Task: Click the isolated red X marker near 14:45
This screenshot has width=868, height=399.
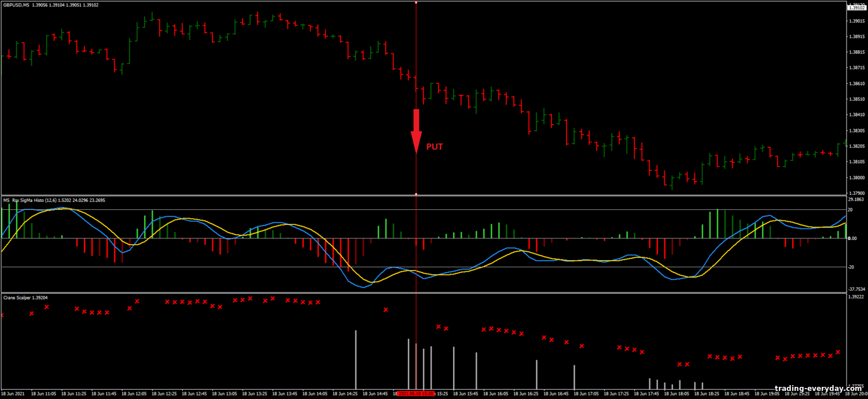Action: (x=386, y=310)
